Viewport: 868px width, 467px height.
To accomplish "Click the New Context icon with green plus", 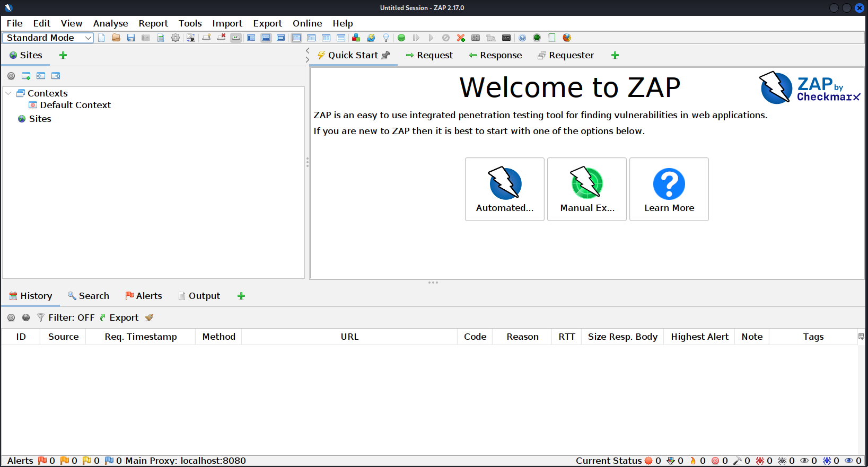I will [x=26, y=76].
